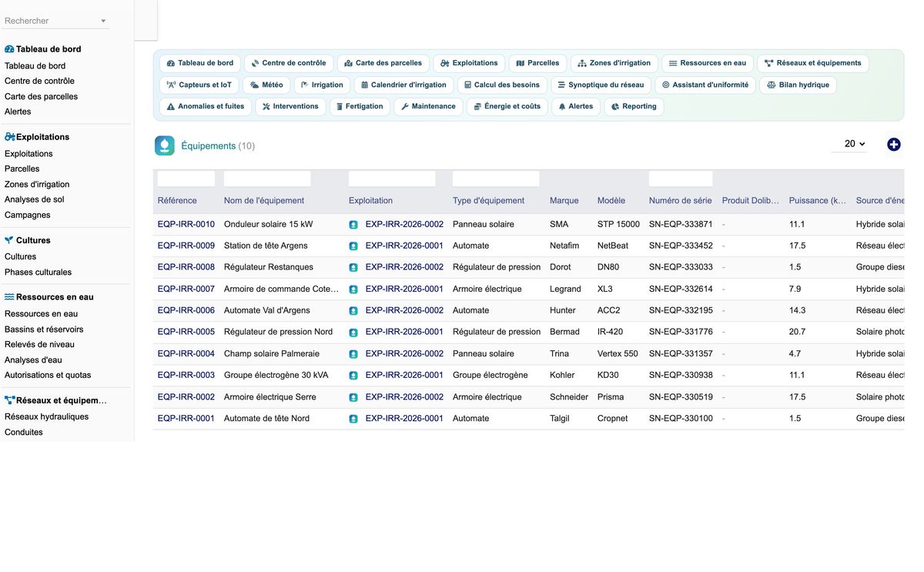
Task: Open Assistant d'uniformité toolbar button
Action: 705,85
